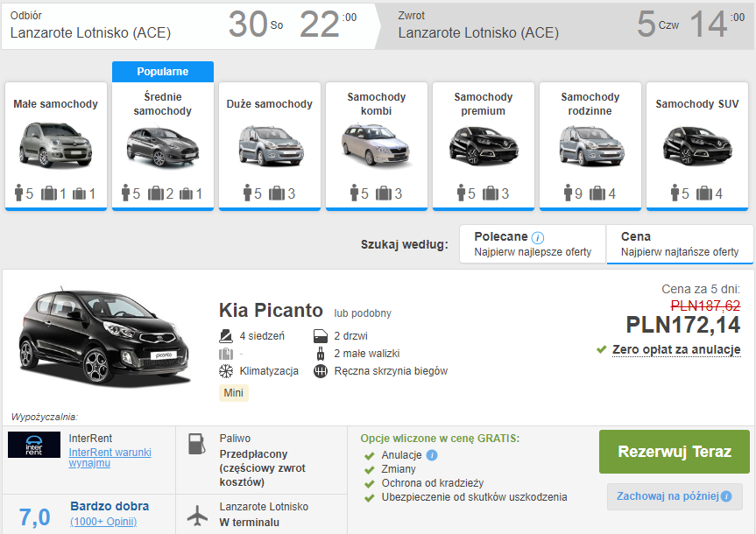The image size is (756, 534).
Task: Filter by Samochody premium
Action: tap(484, 146)
